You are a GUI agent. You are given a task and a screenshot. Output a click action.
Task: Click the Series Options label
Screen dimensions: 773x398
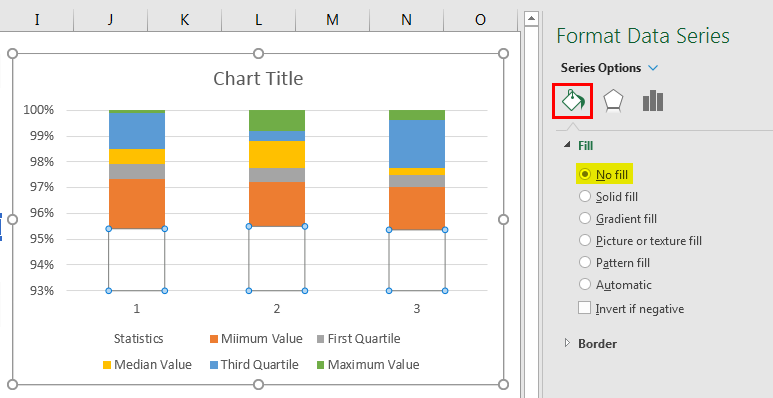tap(601, 68)
